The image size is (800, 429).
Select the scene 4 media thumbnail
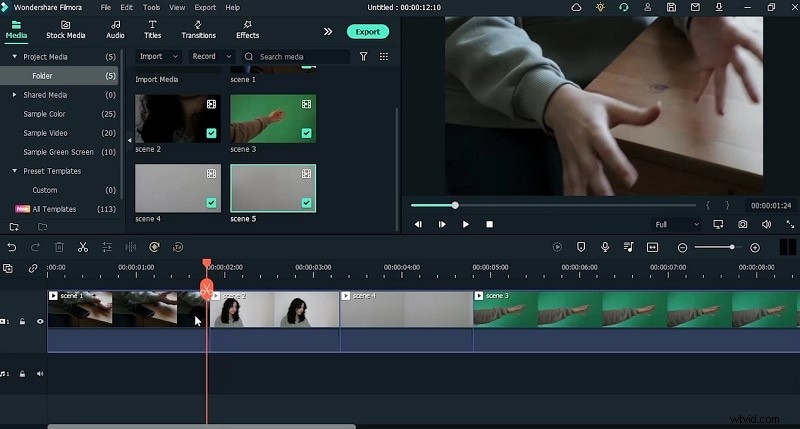[x=178, y=188]
